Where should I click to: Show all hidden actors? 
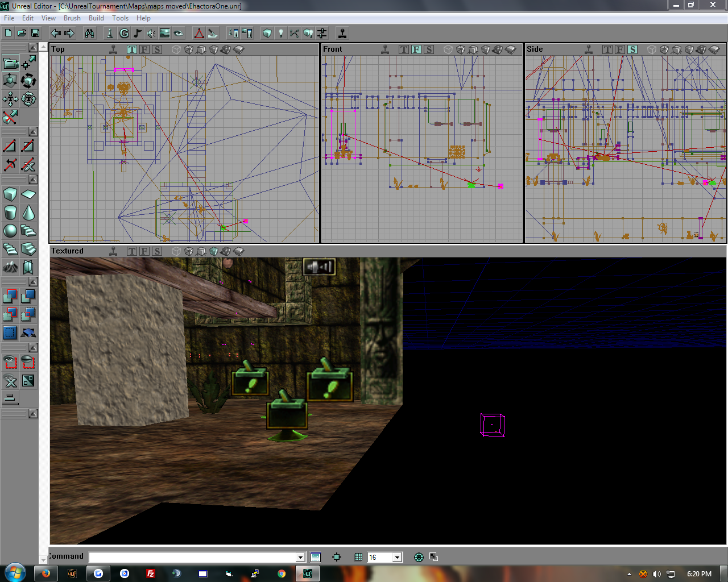point(10,380)
